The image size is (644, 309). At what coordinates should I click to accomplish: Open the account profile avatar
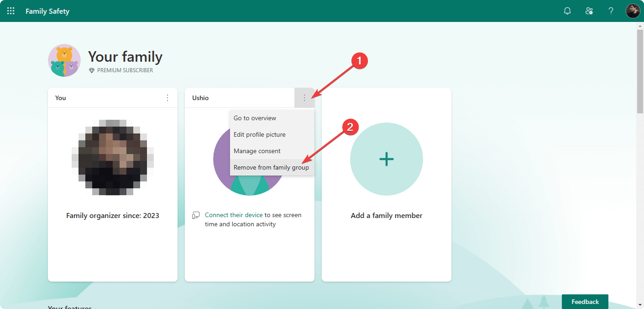pos(633,11)
